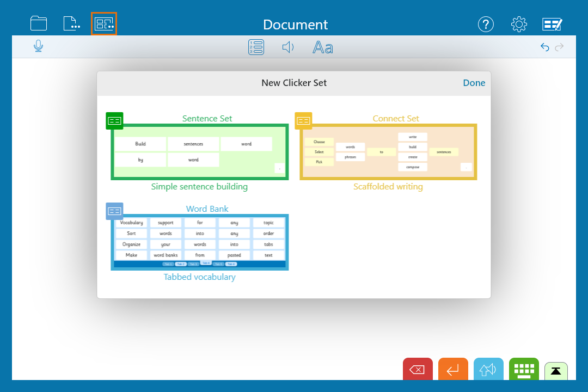Show the on-screen keyboard with the green key
The width and height of the screenshot is (588, 392).
(524, 369)
